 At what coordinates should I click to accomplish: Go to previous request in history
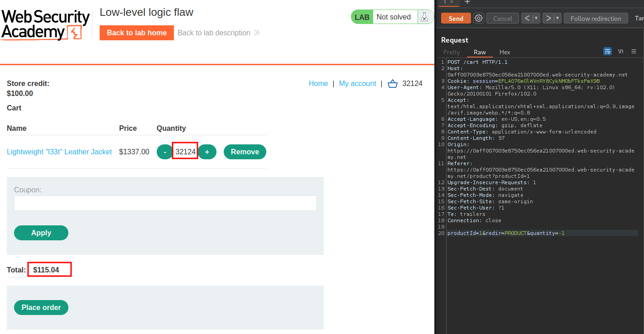(527, 18)
